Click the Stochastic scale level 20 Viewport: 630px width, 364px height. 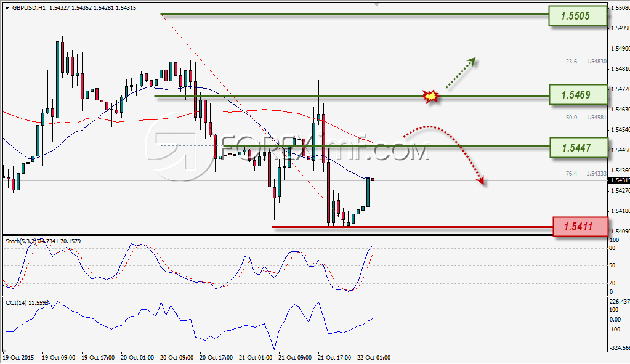[612, 283]
